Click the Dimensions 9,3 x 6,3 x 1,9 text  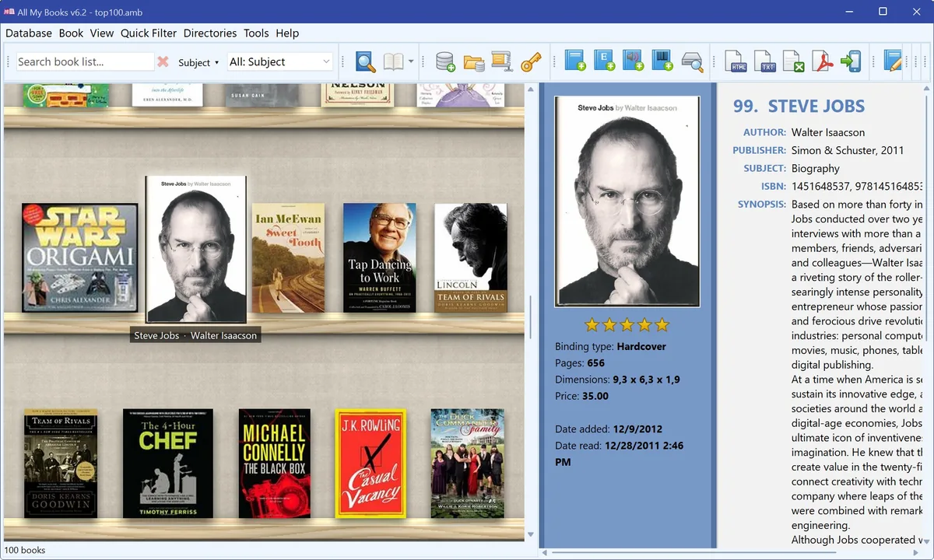[x=618, y=380]
